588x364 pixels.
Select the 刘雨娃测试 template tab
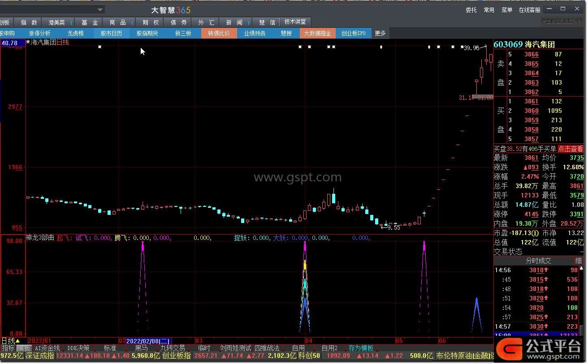[x=236, y=348]
